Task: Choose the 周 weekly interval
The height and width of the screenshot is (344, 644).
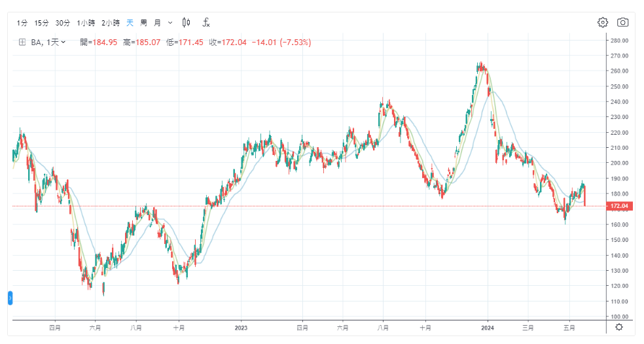Action: coord(143,23)
